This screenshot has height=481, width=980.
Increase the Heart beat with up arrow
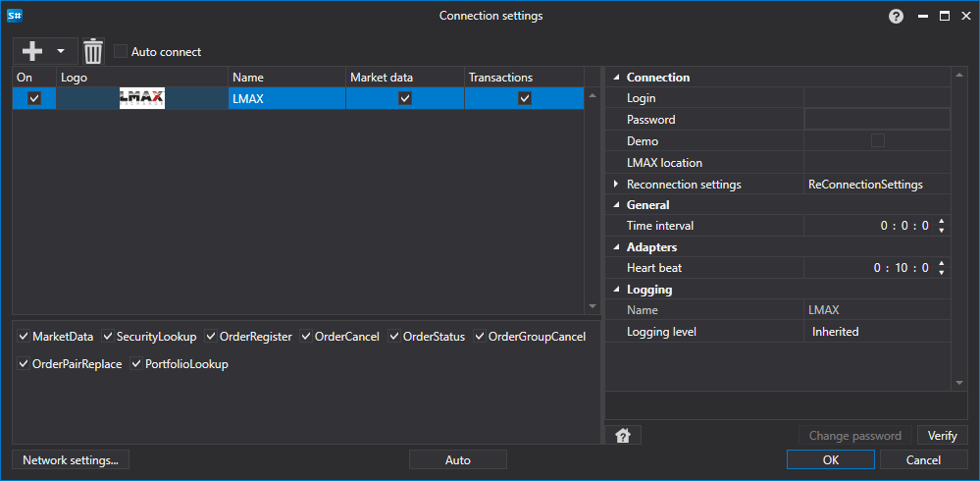click(941, 263)
